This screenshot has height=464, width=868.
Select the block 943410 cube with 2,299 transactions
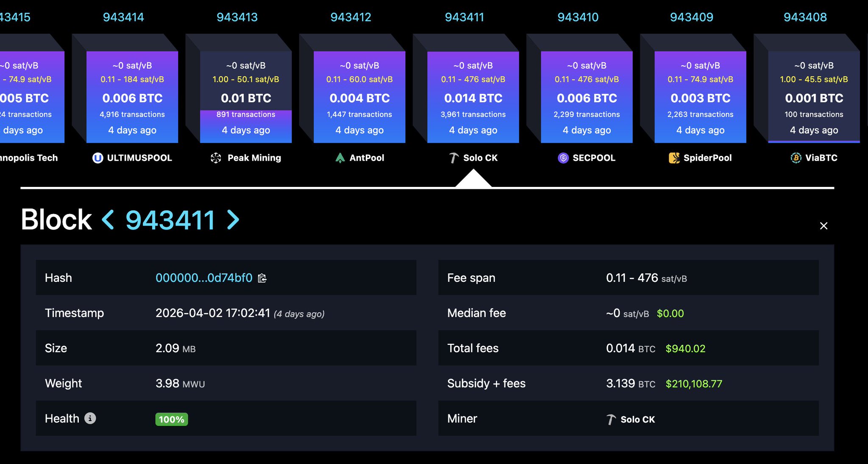click(587, 97)
